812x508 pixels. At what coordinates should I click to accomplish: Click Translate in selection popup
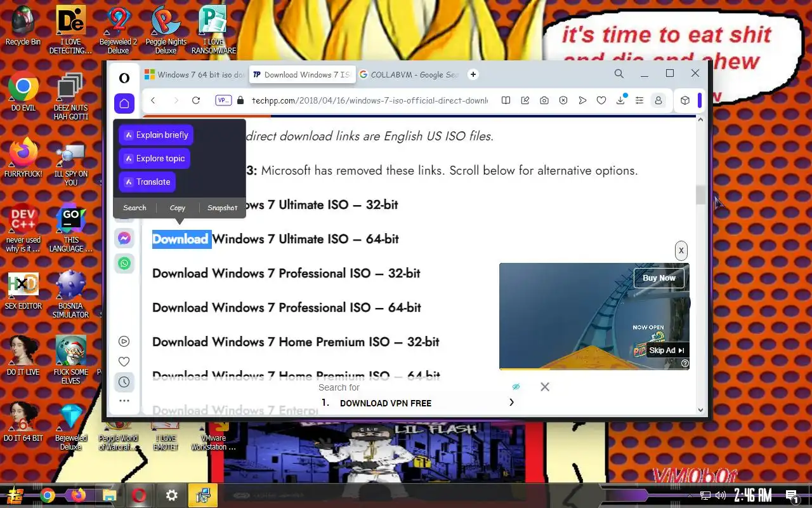click(147, 182)
